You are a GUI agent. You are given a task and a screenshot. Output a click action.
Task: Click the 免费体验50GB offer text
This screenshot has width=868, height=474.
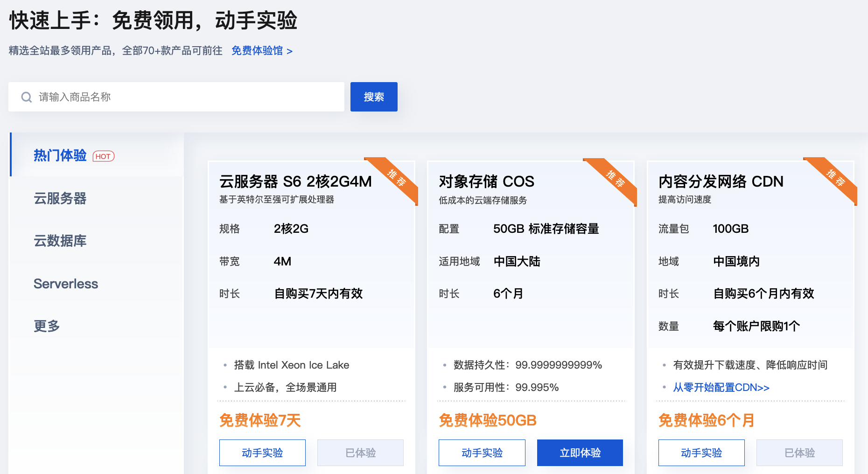pos(487,420)
